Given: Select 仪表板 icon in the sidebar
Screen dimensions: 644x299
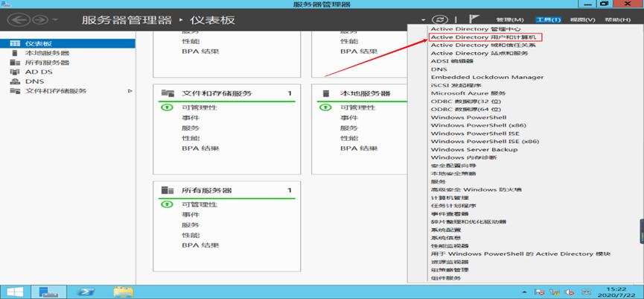Looking at the screenshot, I should [x=15, y=43].
